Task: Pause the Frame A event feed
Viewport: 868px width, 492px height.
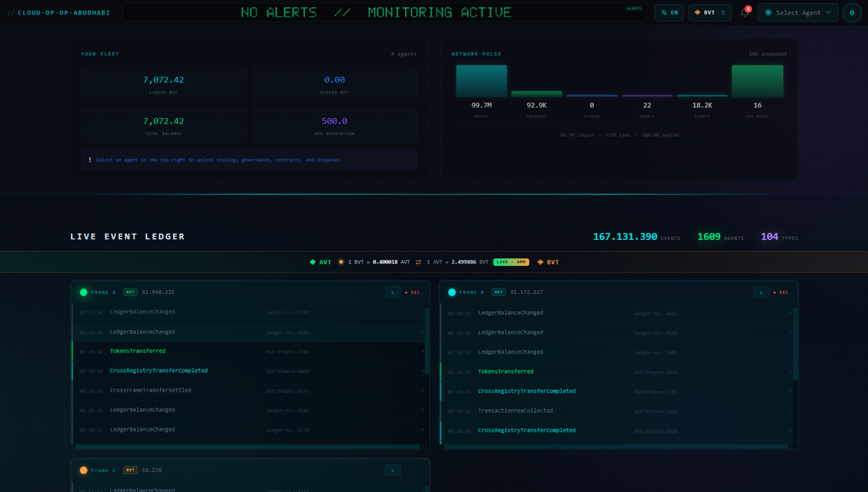Action: click(x=393, y=292)
